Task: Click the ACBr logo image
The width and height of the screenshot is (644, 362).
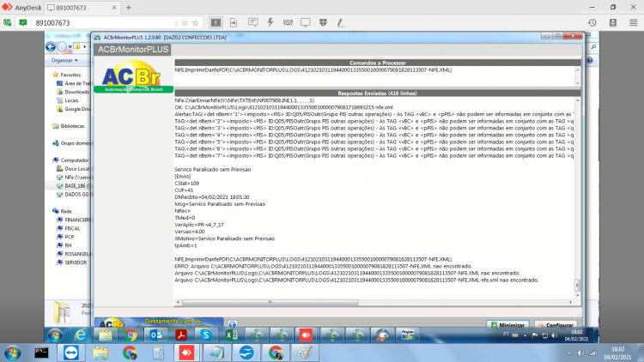Action: 133,76
